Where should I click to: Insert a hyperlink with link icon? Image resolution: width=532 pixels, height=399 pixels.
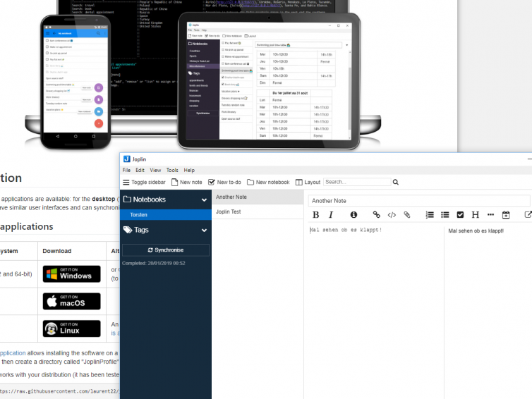coord(376,215)
